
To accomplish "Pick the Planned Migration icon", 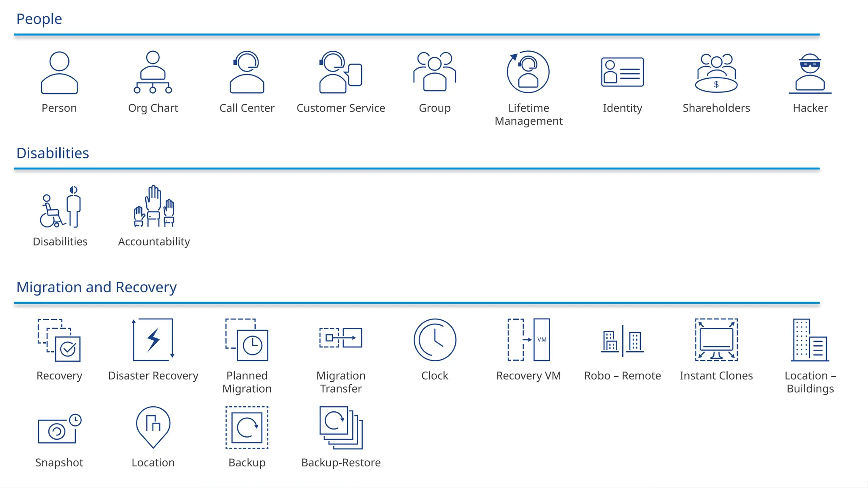I will click(247, 340).
